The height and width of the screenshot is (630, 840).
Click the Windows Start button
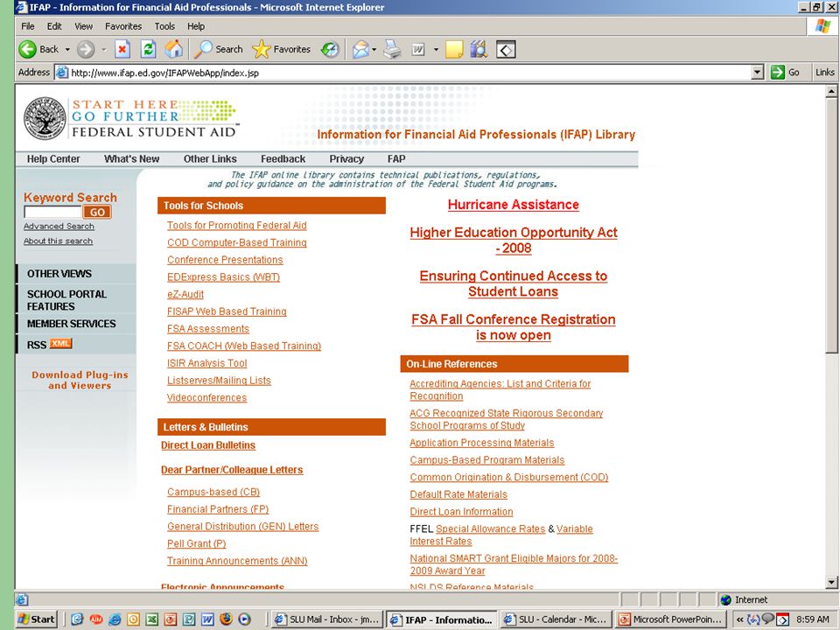pos(36,619)
